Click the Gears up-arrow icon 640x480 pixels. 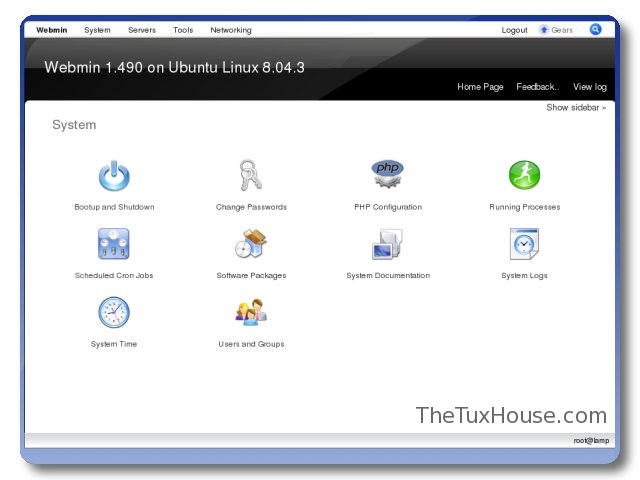click(x=544, y=30)
